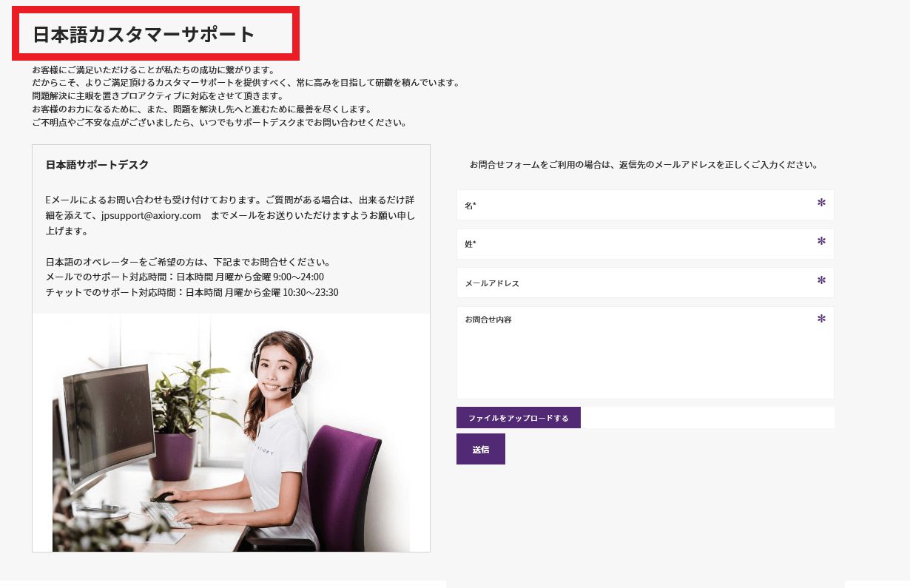
Task: Click the line starting だからこそ、よりご満足頂ける
Action: (246, 83)
